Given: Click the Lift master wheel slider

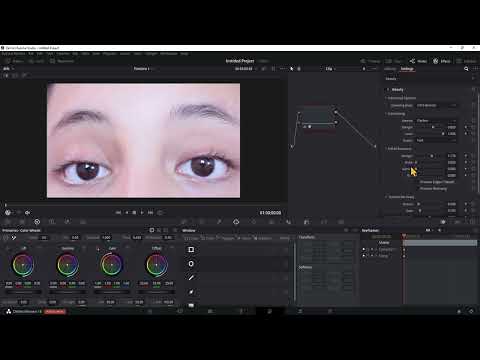Looking at the screenshot, I should tap(23, 292).
